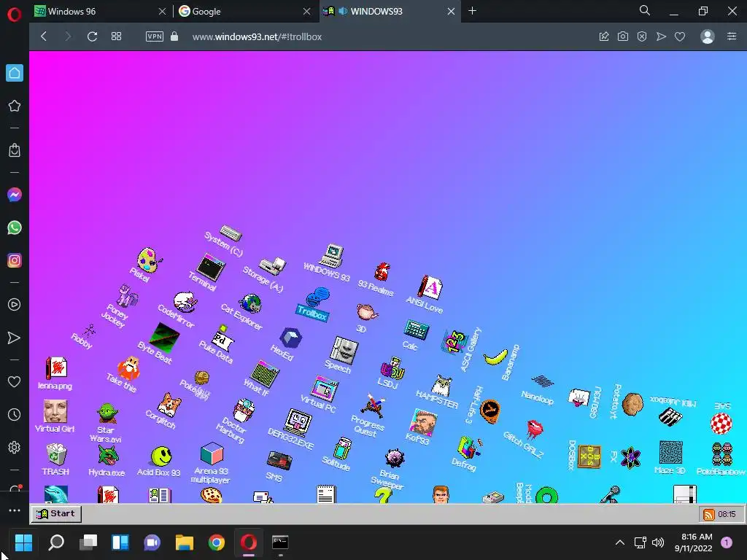Open the Pure Data icon
Viewport: 747px width, 560px height.
[x=222, y=338]
